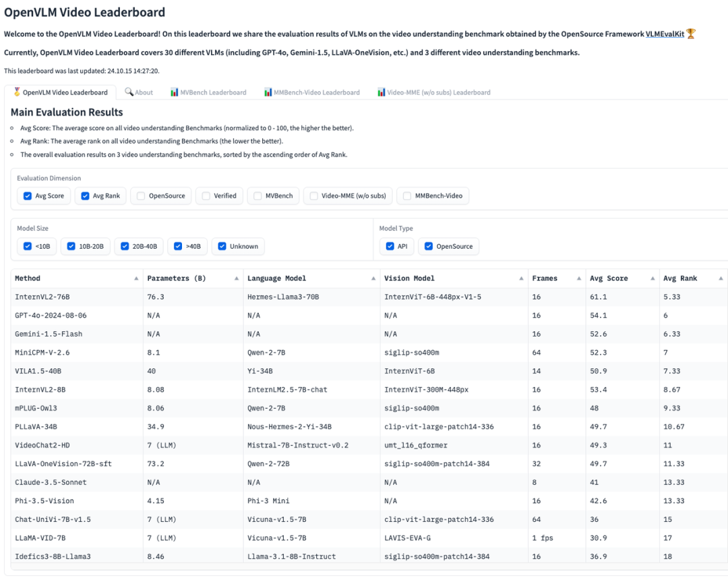Image resolution: width=728 pixels, height=580 pixels.
Task: Toggle the >40B model size checkbox
Action: point(178,246)
